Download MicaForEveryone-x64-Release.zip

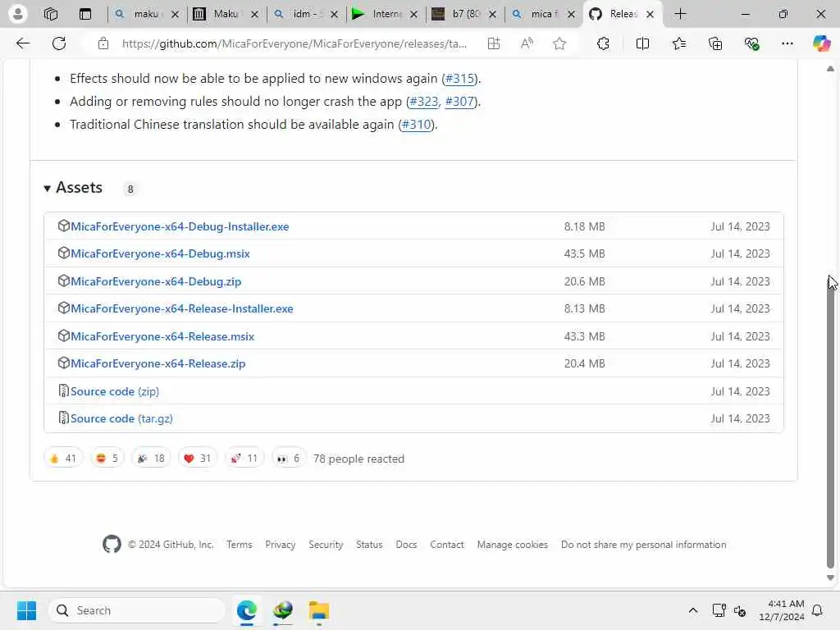point(158,363)
